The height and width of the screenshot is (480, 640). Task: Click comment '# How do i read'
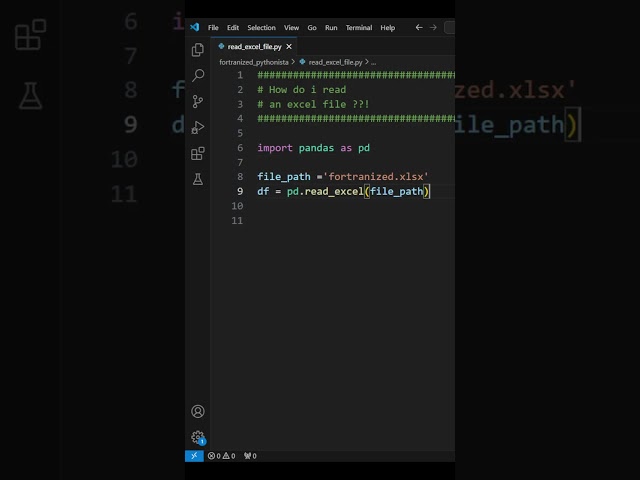(x=302, y=90)
